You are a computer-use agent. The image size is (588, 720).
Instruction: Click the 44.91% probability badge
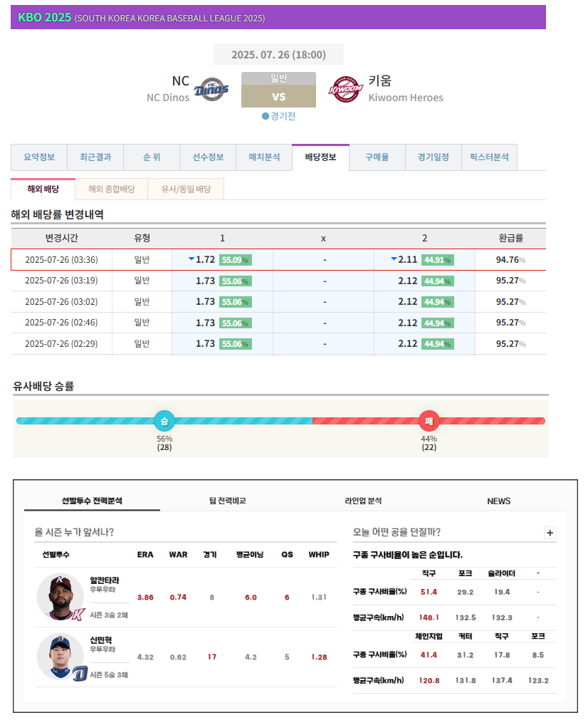click(438, 260)
